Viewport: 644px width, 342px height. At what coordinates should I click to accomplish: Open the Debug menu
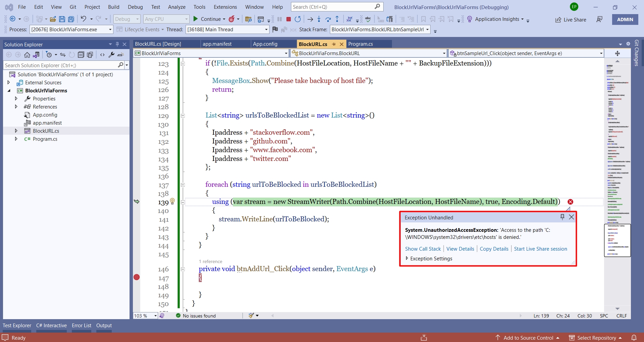(x=135, y=7)
